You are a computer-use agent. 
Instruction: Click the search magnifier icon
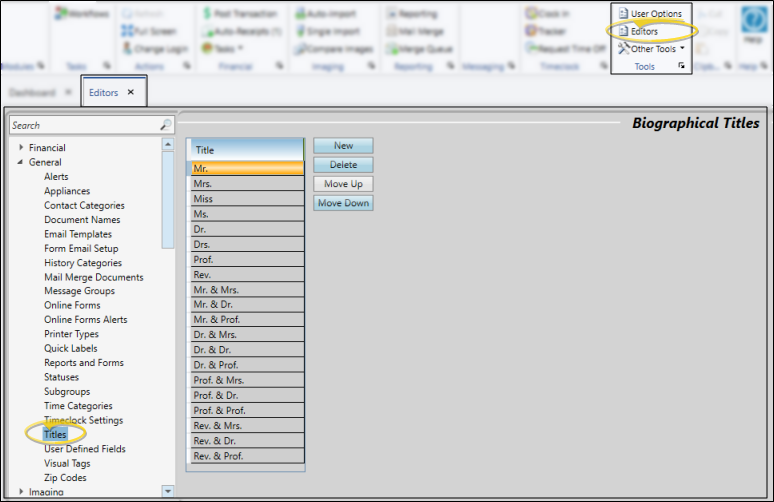click(166, 125)
